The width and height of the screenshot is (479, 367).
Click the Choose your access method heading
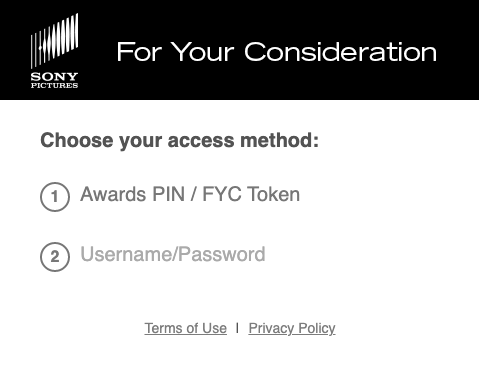tap(179, 140)
